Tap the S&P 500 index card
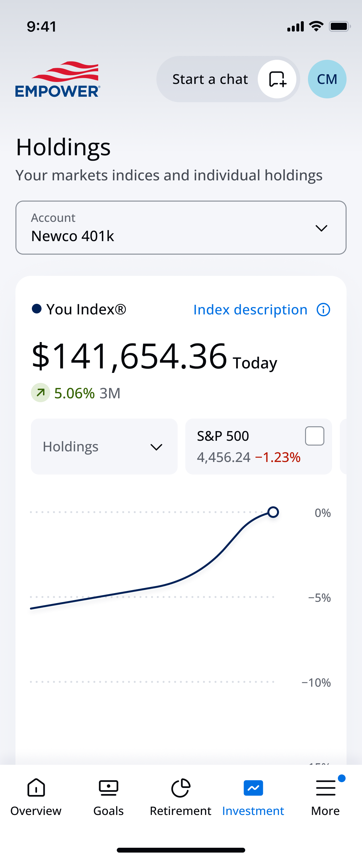This screenshot has height=868, width=362. 258,447
